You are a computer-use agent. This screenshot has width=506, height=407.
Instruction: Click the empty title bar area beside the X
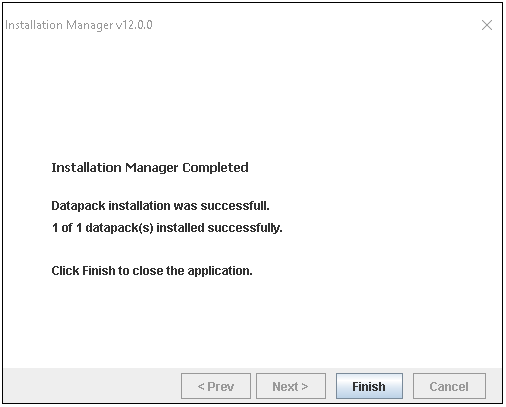coord(317,25)
